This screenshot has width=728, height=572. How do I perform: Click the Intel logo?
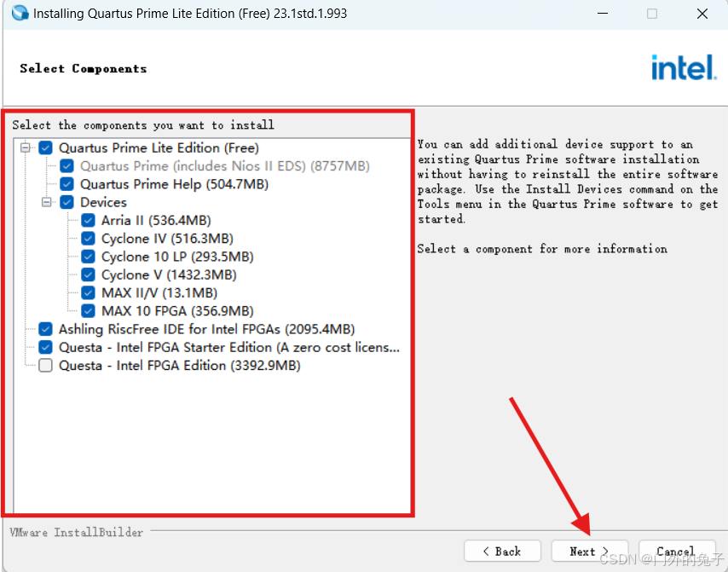tap(684, 67)
